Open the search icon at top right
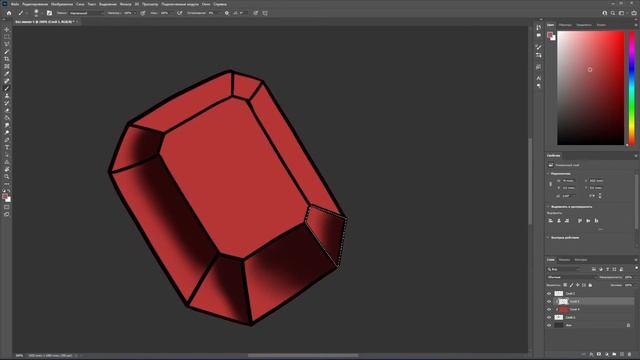Image resolution: width=640 pixels, height=360 pixels. point(613,13)
